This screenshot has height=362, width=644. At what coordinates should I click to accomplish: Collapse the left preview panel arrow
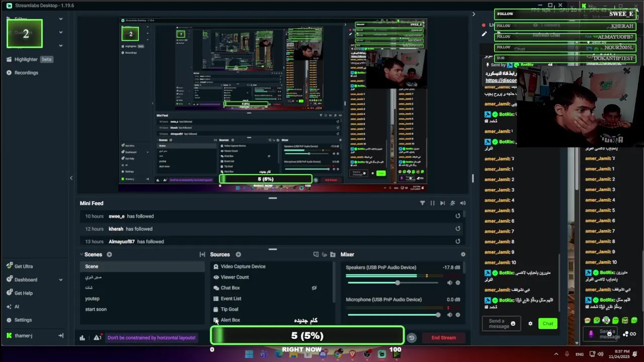pyautogui.click(x=71, y=177)
